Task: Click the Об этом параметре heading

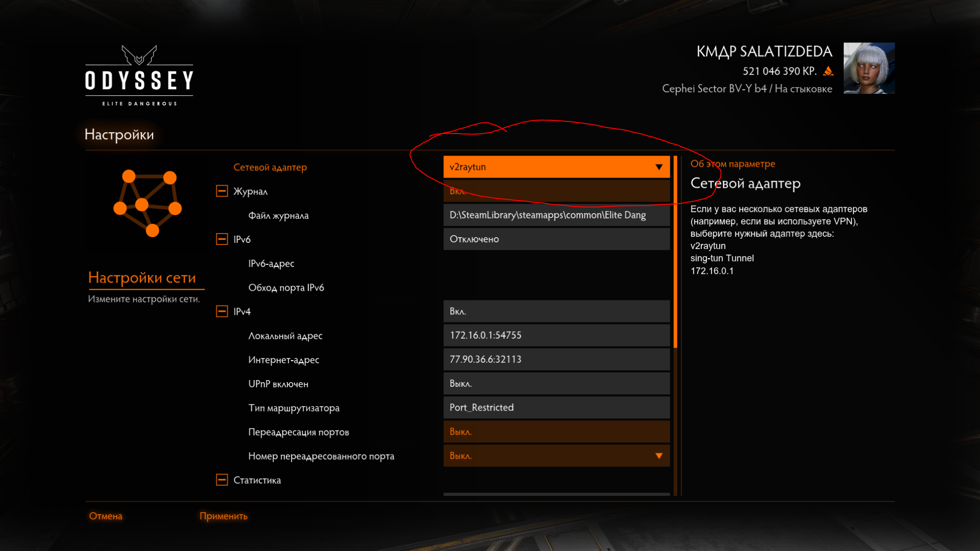Action: pyautogui.click(x=732, y=164)
